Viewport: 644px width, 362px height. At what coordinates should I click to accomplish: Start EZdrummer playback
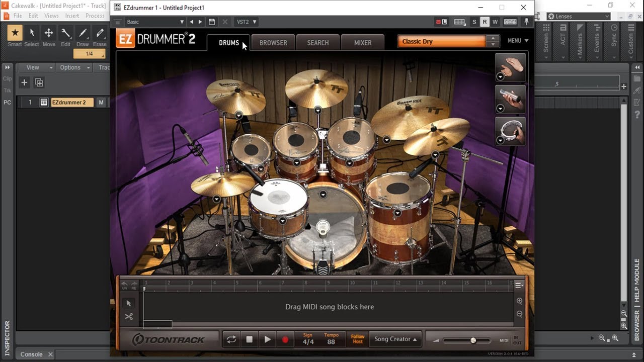click(267, 339)
